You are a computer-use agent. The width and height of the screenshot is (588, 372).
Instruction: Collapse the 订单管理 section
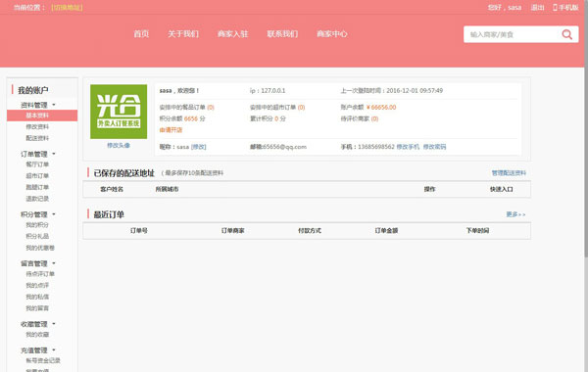pos(38,154)
